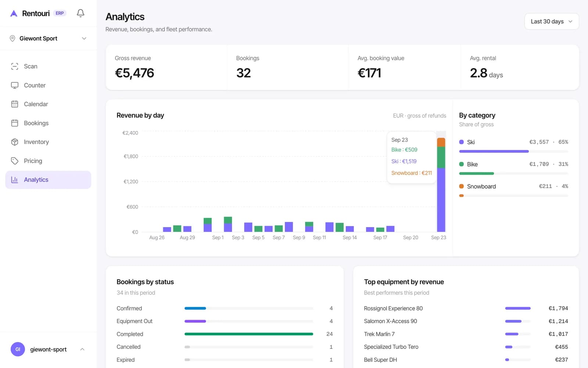This screenshot has height=368, width=588.
Task: Click the Inventory box icon
Action: (15, 142)
